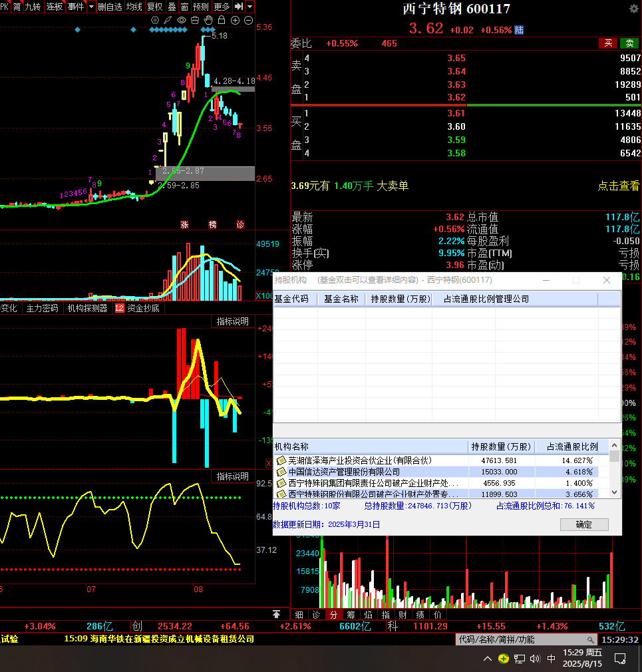This screenshot has width=642, height=672.
Task: Toggle the 九转 indicator
Action: (33, 7)
